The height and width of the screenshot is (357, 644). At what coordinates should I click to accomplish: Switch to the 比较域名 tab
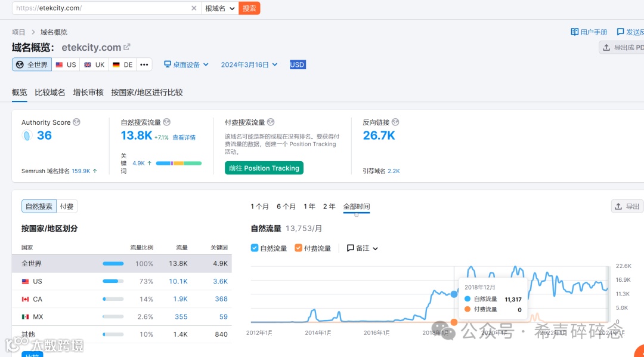50,93
